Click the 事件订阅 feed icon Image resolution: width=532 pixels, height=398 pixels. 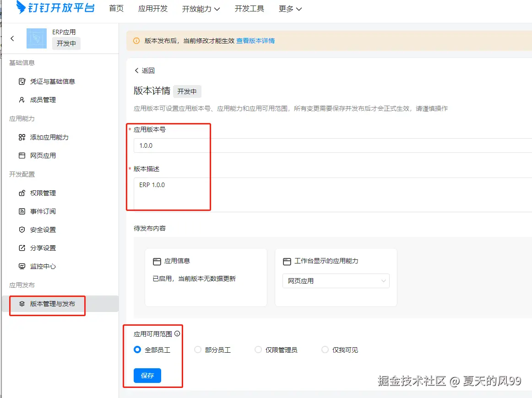pyautogui.click(x=22, y=211)
